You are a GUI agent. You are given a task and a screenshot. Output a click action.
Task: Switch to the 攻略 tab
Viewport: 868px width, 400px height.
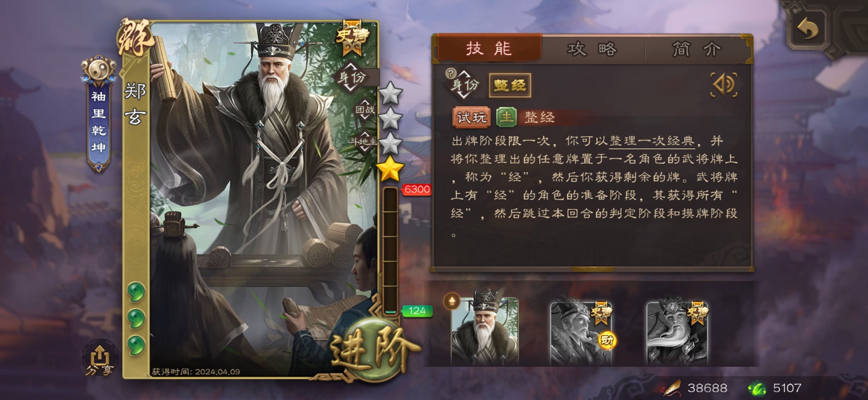click(x=592, y=49)
